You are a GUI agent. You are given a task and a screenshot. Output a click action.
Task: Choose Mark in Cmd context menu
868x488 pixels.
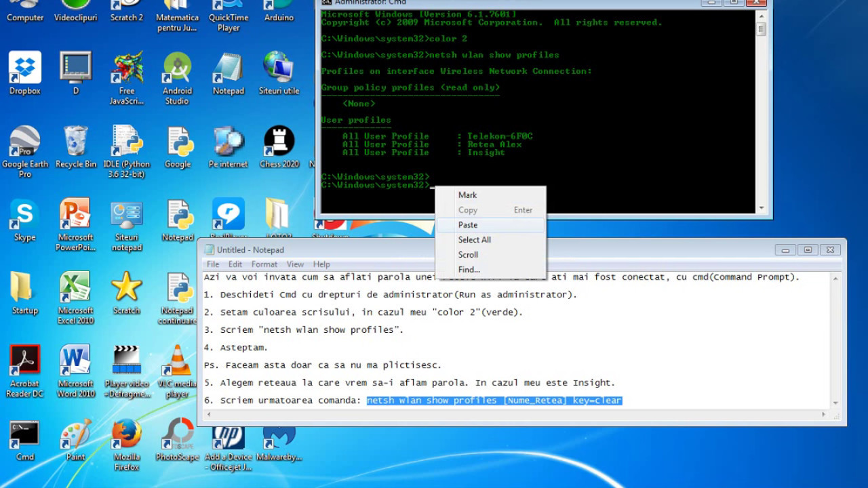pos(490,195)
